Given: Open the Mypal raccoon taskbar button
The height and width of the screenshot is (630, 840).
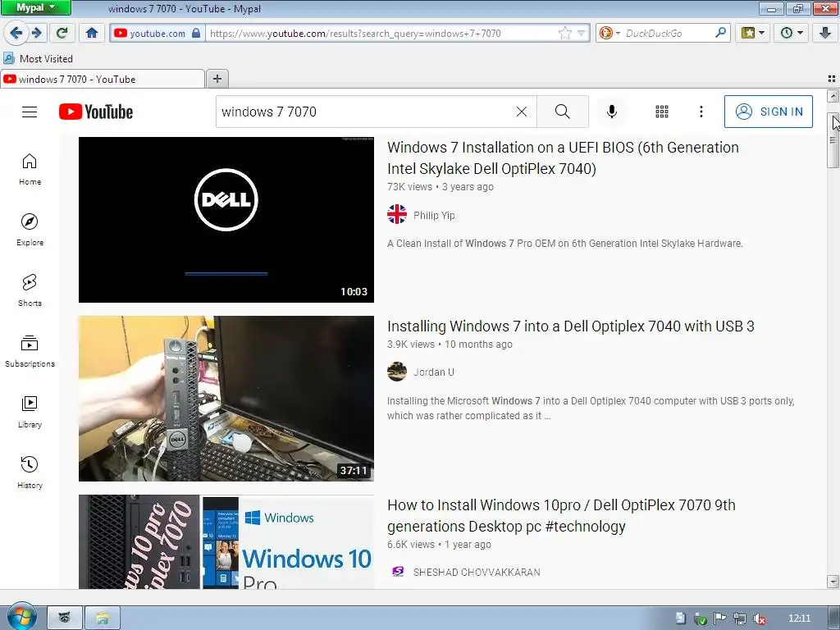Looking at the screenshot, I should coord(65,619).
